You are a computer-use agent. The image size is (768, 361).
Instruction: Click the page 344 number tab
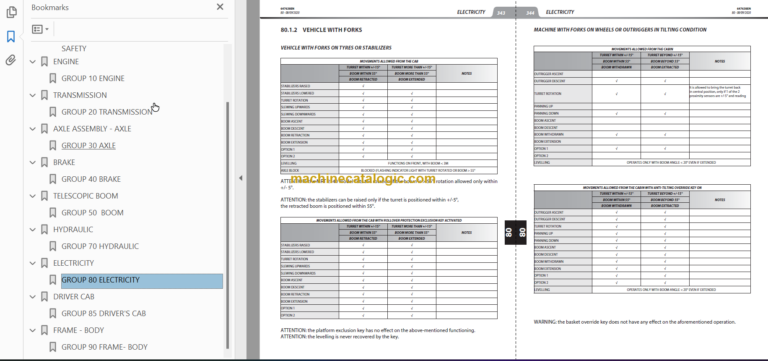tap(529, 13)
